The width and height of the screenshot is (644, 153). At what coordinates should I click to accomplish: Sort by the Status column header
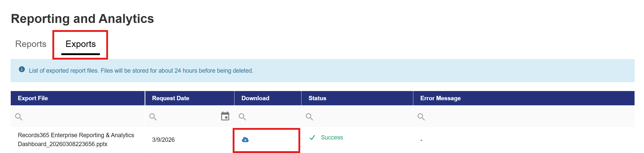pyautogui.click(x=317, y=98)
